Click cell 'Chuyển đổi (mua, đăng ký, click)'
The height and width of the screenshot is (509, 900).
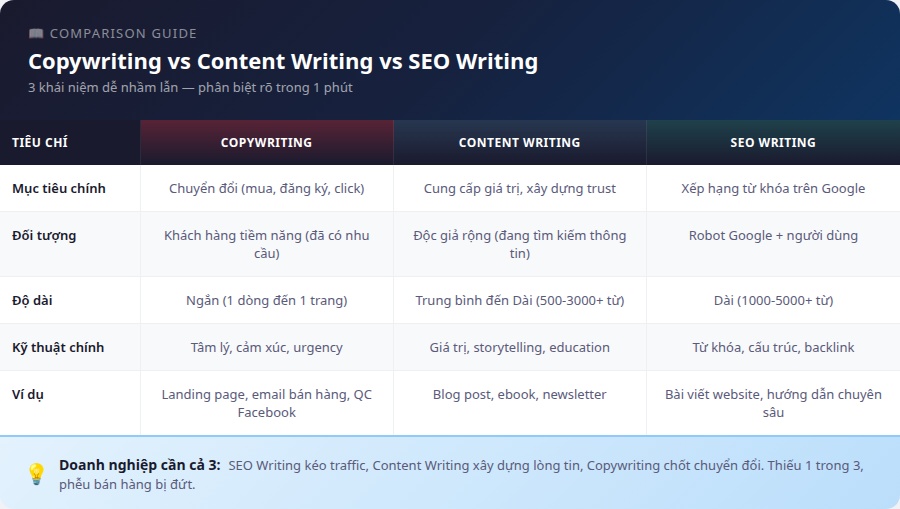267,188
